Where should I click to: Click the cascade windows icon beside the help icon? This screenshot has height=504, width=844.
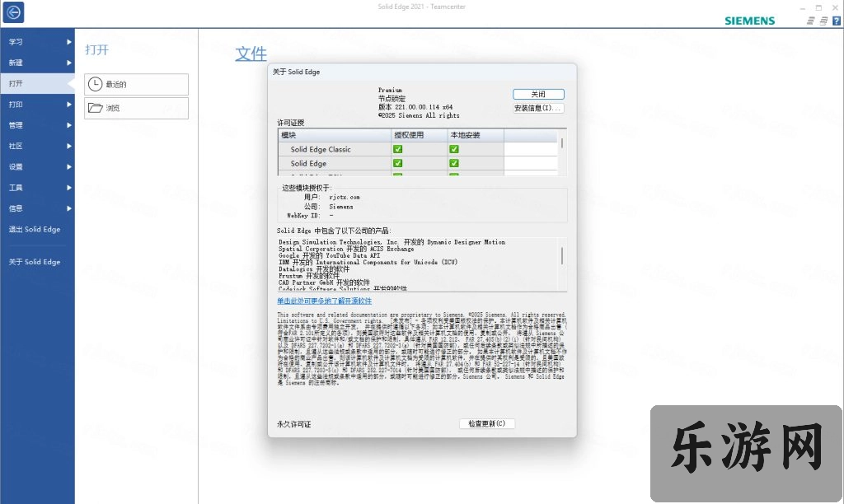point(823,21)
